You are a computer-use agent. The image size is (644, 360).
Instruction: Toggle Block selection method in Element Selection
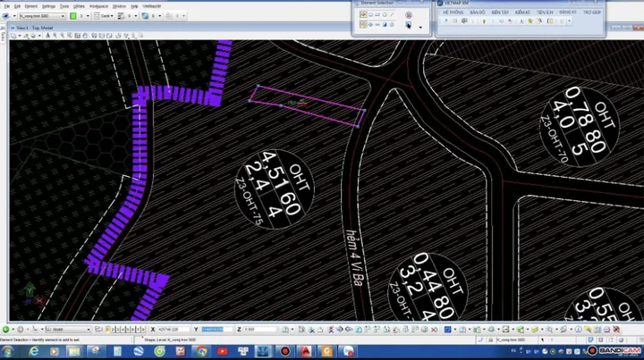pyautogui.click(x=370, y=15)
